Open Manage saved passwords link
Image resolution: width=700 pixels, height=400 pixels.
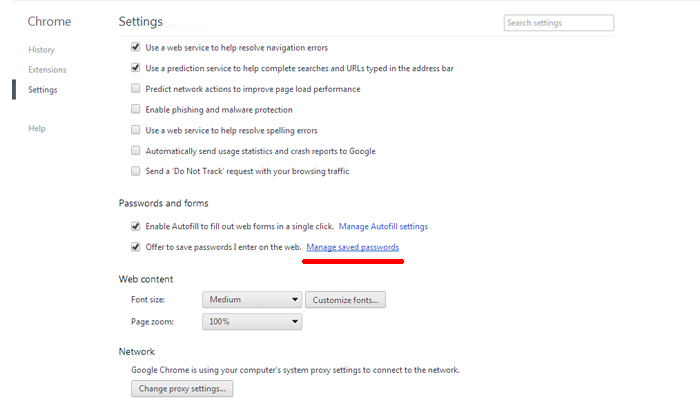pos(353,247)
